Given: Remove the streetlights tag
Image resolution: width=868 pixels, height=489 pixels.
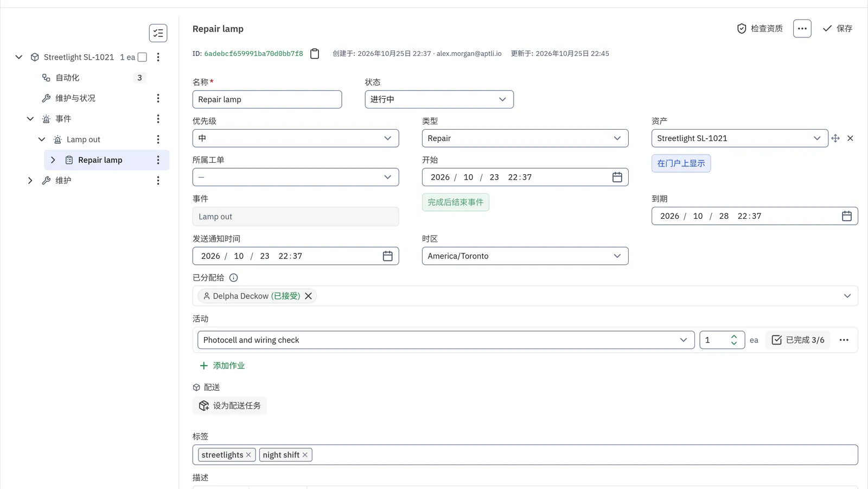Looking at the screenshot, I should (248, 455).
